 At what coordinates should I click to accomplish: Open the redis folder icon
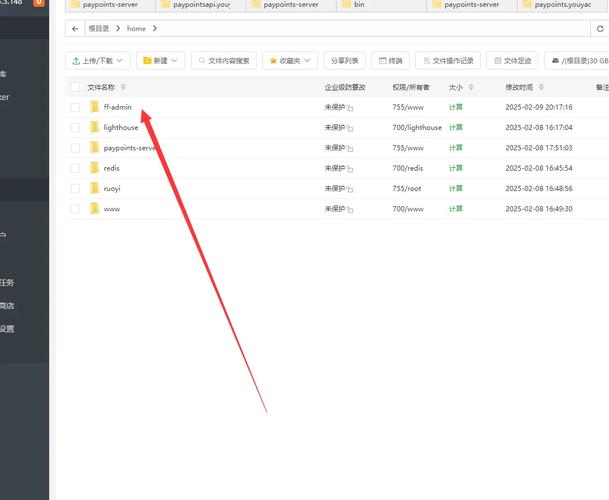point(94,168)
